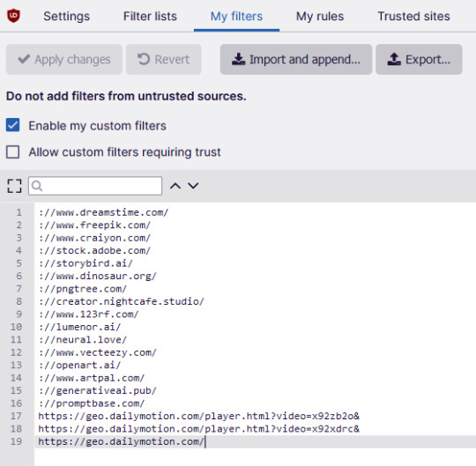Select line ://neural.love/
476x466 pixels.
point(83,340)
